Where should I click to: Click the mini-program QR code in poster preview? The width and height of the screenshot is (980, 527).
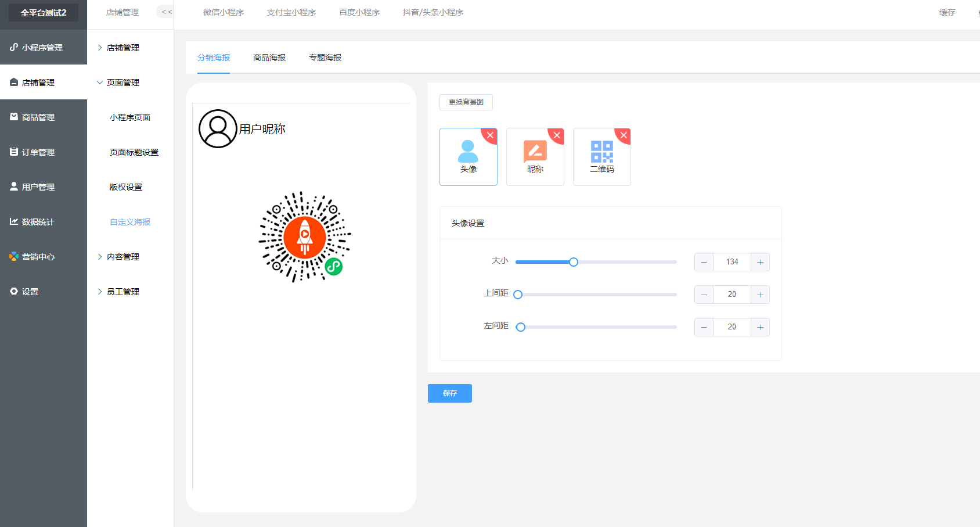point(305,237)
